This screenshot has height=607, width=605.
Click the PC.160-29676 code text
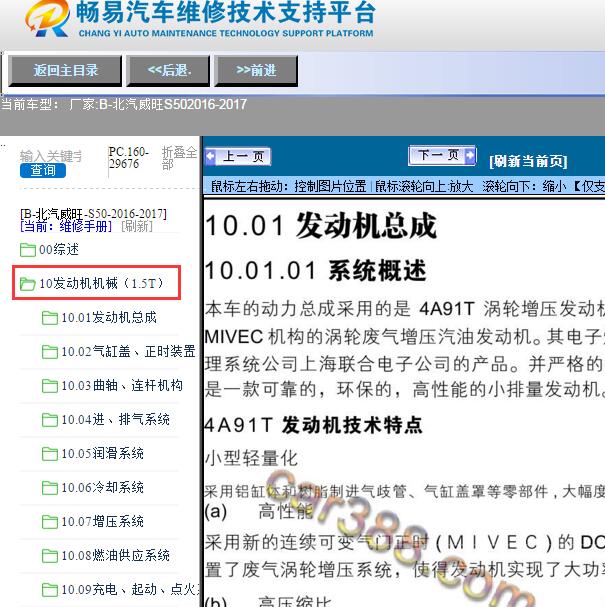pos(129,158)
